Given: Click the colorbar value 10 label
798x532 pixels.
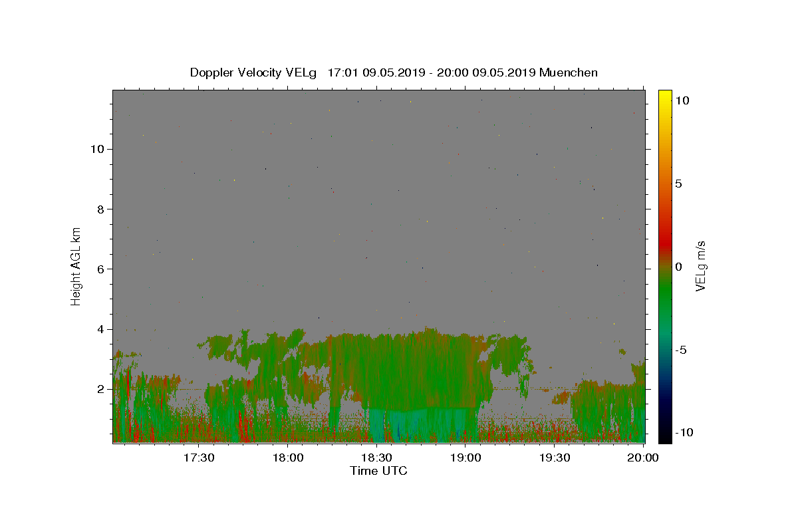Looking at the screenshot, I should [682, 100].
